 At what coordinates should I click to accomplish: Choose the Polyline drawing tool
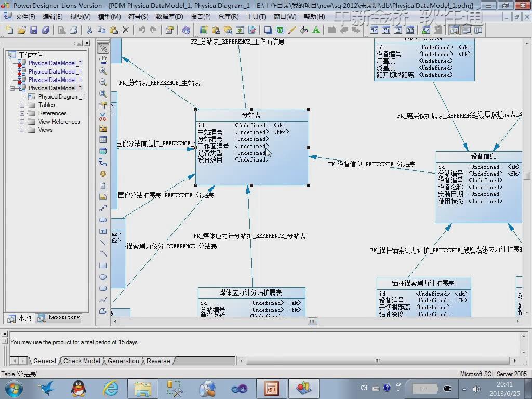tap(103, 300)
